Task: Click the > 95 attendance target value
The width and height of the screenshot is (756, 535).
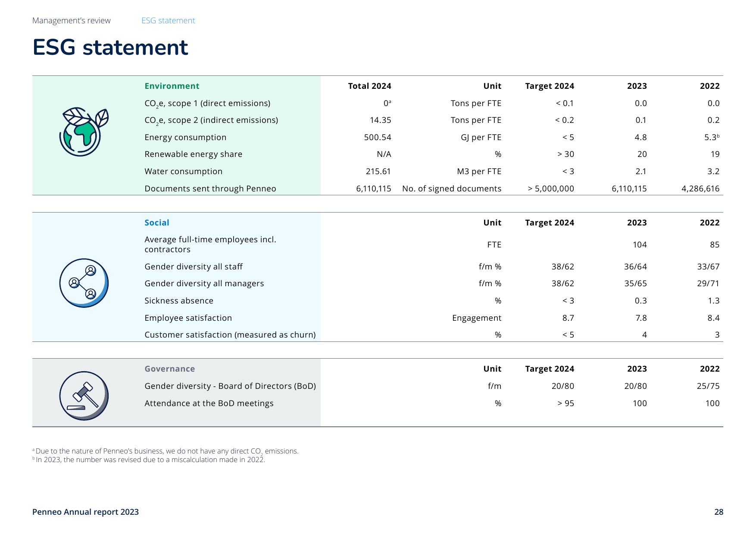Action: coord(565,403)
